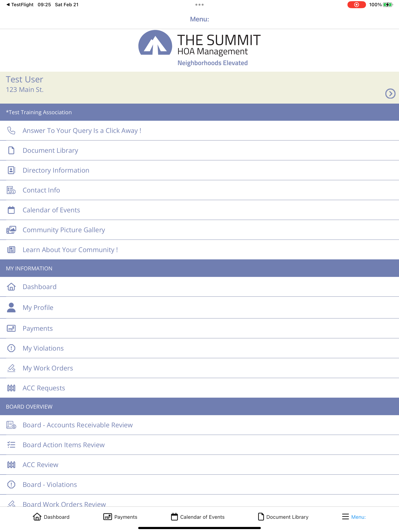Go to Document Library tab label in bottom bar

tap(287, 517)
